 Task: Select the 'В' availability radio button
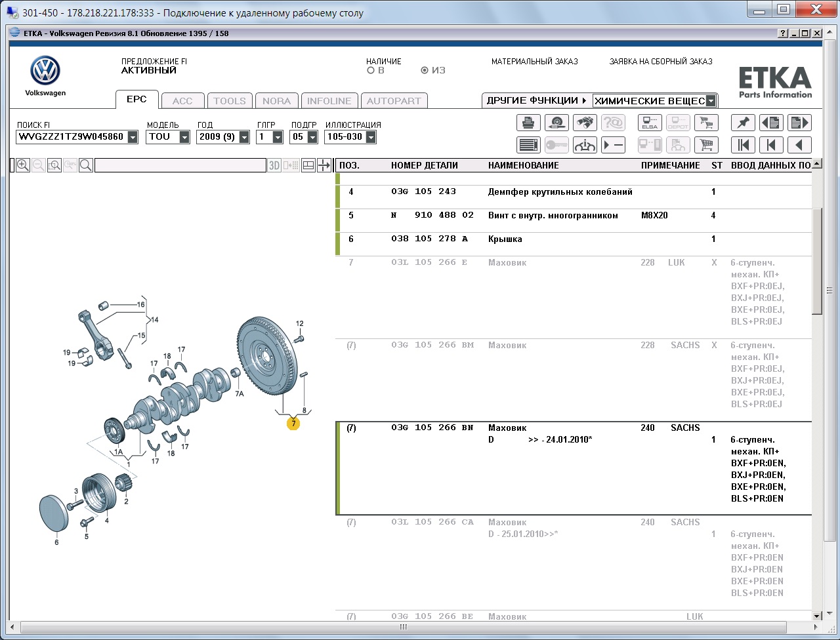point(371,70)
